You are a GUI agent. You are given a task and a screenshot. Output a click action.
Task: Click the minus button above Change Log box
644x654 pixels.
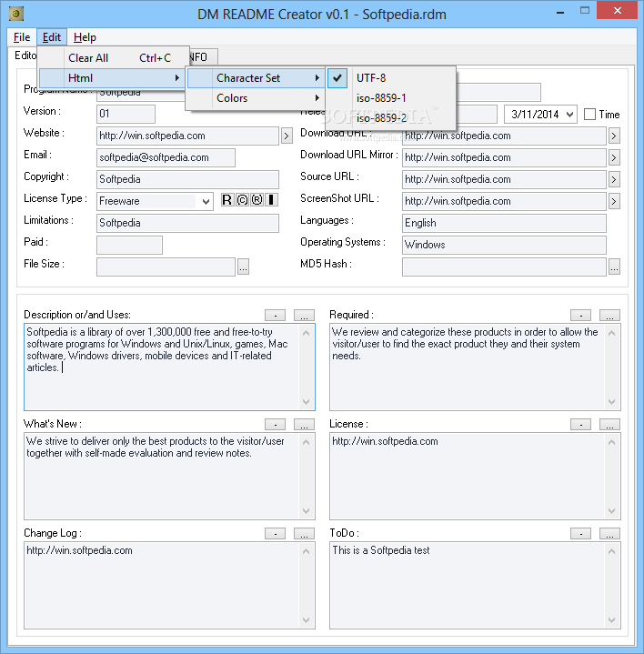point(276,534)
